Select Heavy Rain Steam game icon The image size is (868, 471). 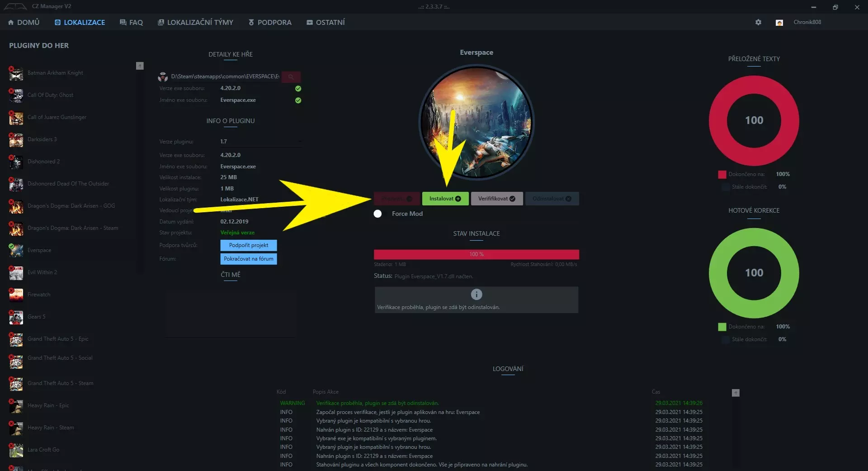[16, 428]
